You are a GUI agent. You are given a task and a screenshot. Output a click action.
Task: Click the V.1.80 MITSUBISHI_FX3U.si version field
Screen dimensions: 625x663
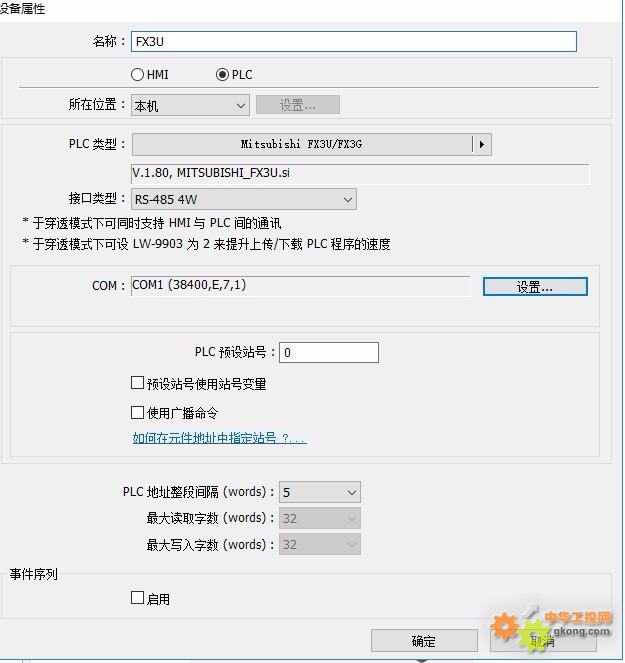tap(359, 173)
